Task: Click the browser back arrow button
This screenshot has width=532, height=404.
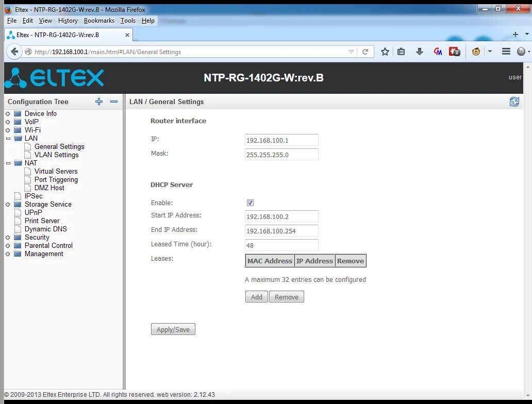Action: pos(14,52)
